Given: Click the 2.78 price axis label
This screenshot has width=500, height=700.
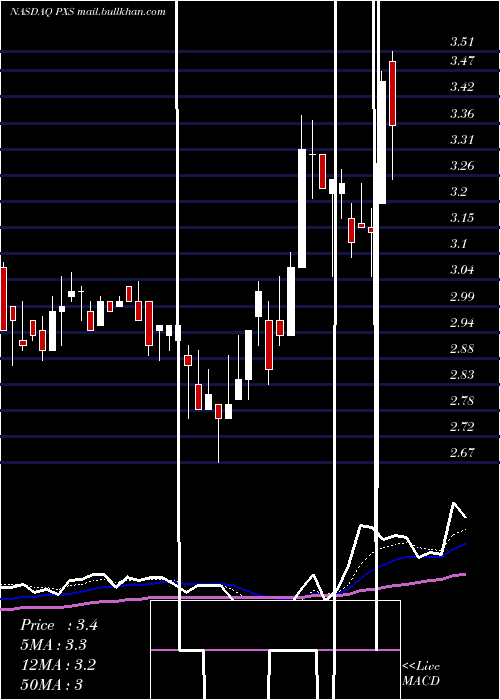Looking at the screenshot, I should click(x=462, y=400).
